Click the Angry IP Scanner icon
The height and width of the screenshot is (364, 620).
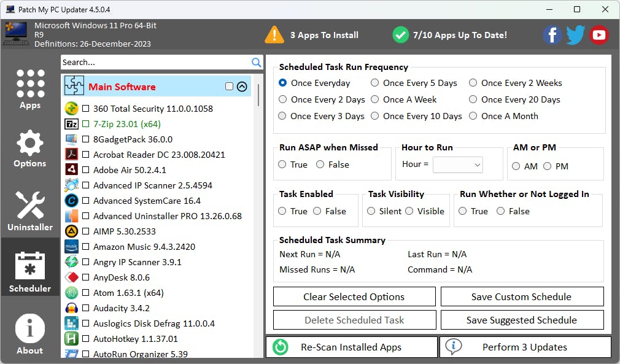point(71,262)
